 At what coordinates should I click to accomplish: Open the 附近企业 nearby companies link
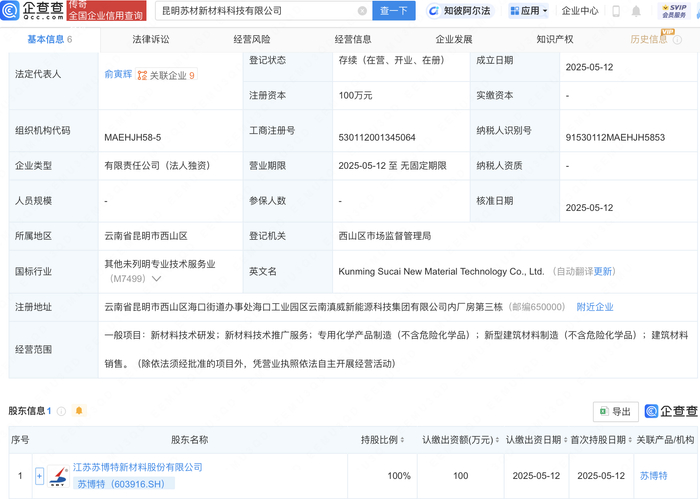coord(594,307)
